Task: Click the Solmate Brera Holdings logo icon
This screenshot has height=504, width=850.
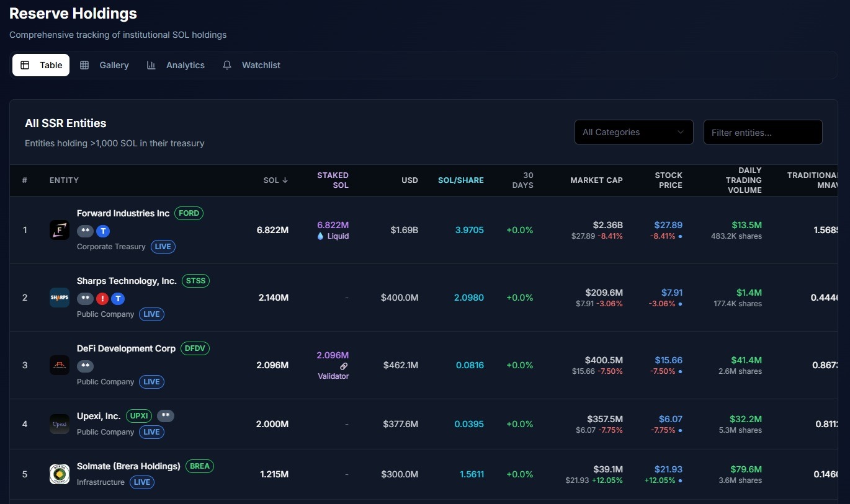Action: [x=60, y=474]
